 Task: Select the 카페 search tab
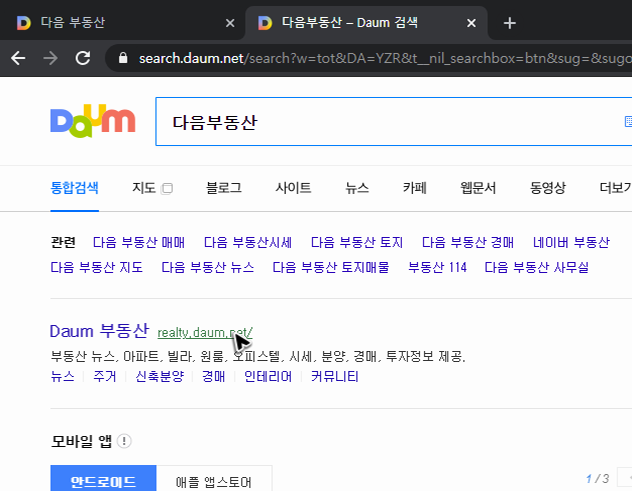click(415, 188)
